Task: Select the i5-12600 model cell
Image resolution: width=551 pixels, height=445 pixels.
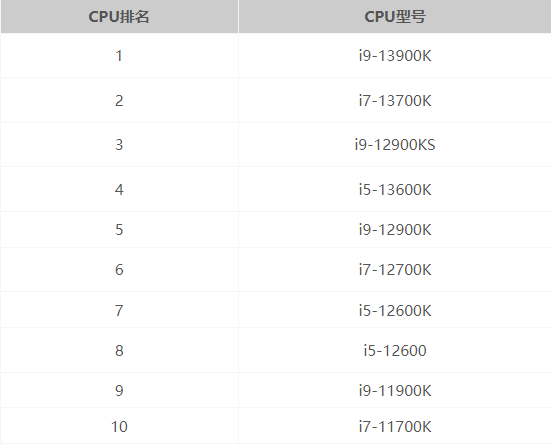Action: (x=395, y=350)
